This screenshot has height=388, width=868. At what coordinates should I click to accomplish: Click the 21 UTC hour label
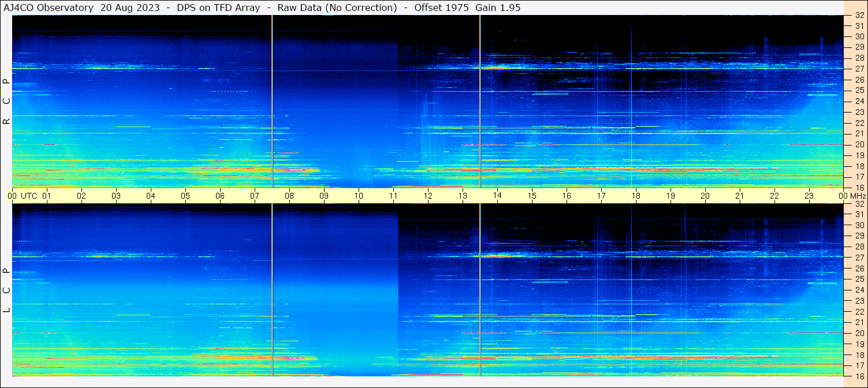tap(740, 196)
